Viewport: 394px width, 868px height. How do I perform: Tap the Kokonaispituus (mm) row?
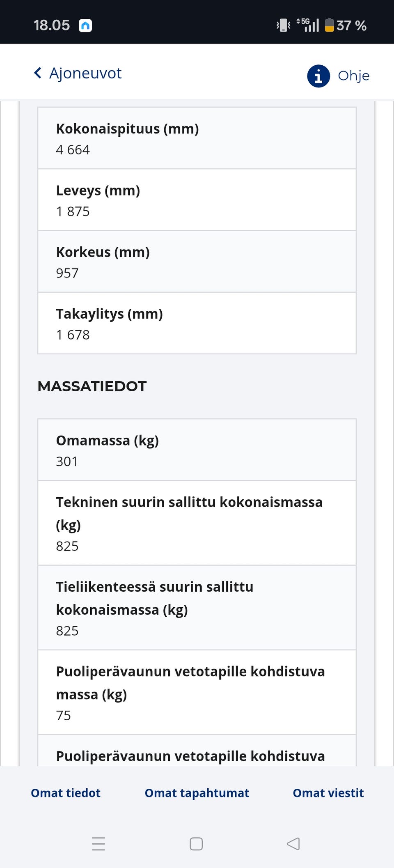[x=196, y=138]
